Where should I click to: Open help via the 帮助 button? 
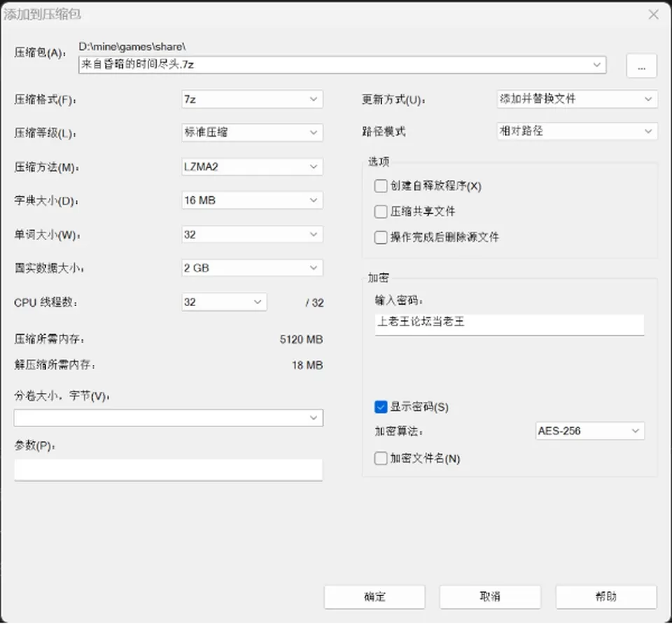606,597
